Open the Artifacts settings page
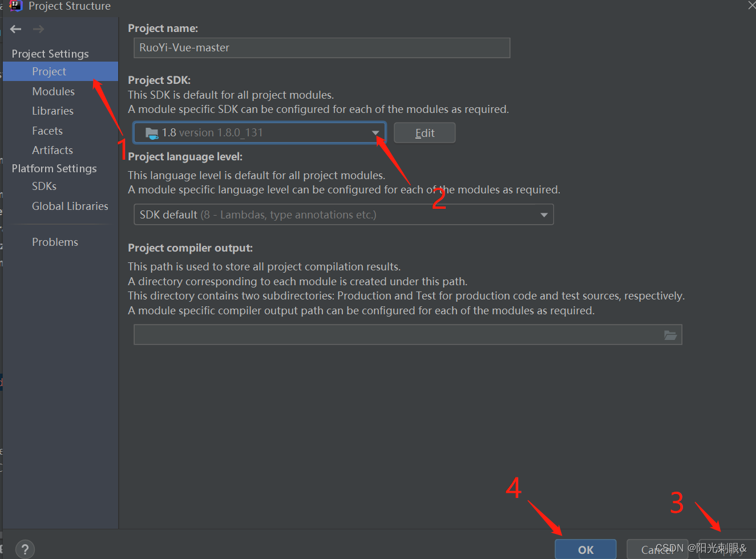Image resolution: width=756 pixels, height=559 pixels. [52, 150]
